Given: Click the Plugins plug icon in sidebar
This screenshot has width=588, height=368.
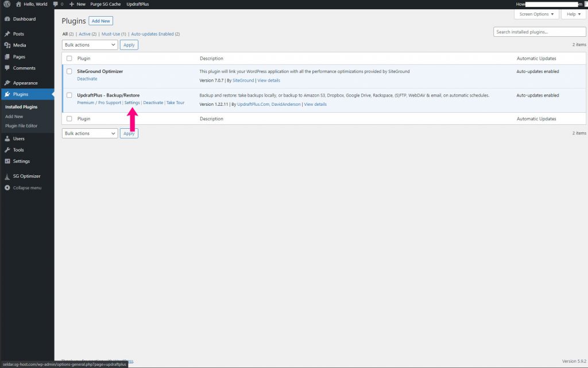Looking at the screenshot, I should coord(7,94).
